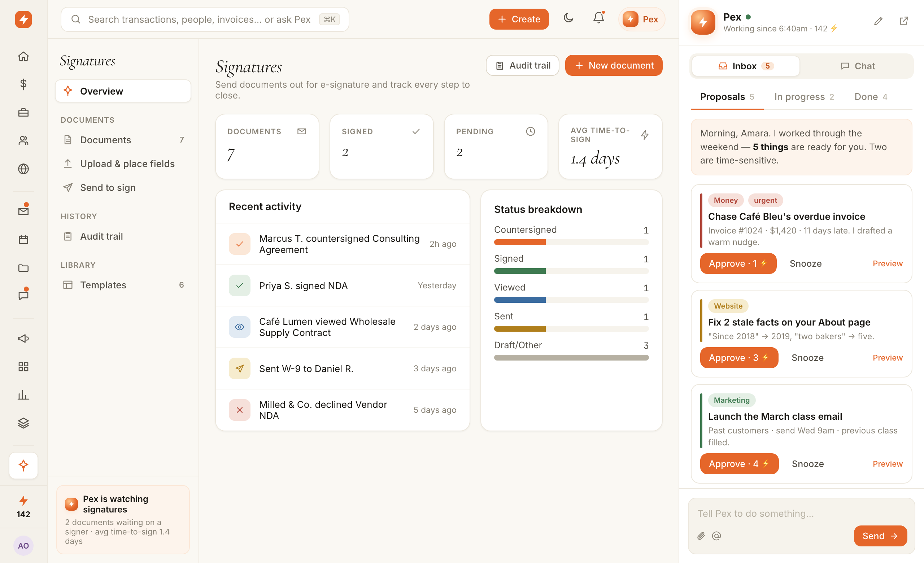Open Sent W-9 to Daniel R. row

point(343,368)
